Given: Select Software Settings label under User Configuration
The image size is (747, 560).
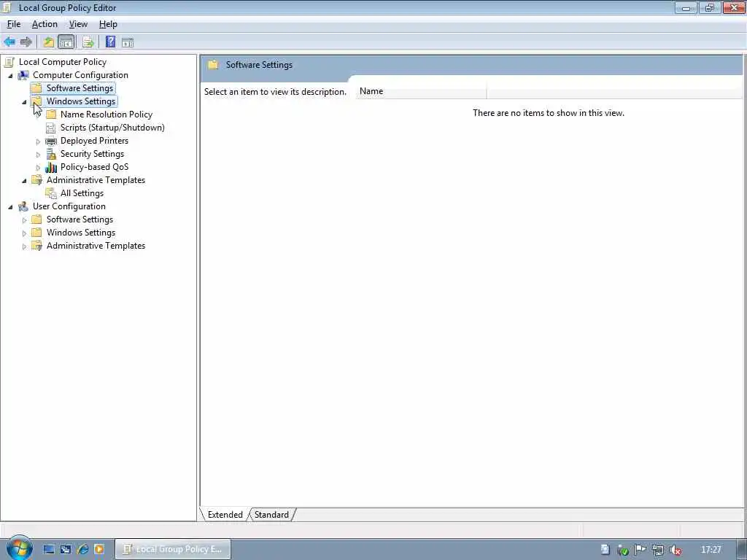Looking at the screenshot, I should tap(80, 219).
